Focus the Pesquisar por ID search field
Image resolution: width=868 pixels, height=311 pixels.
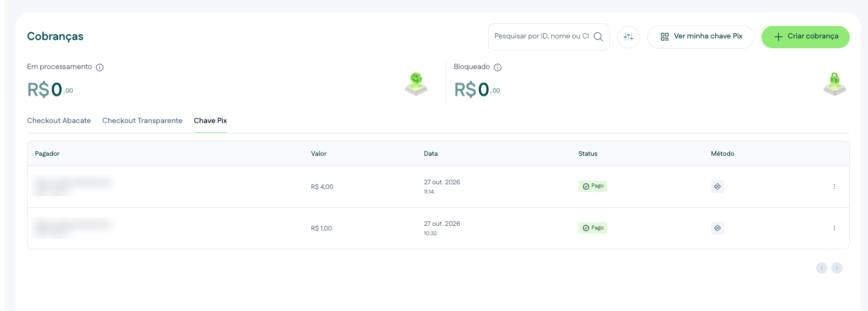(542, 36)
